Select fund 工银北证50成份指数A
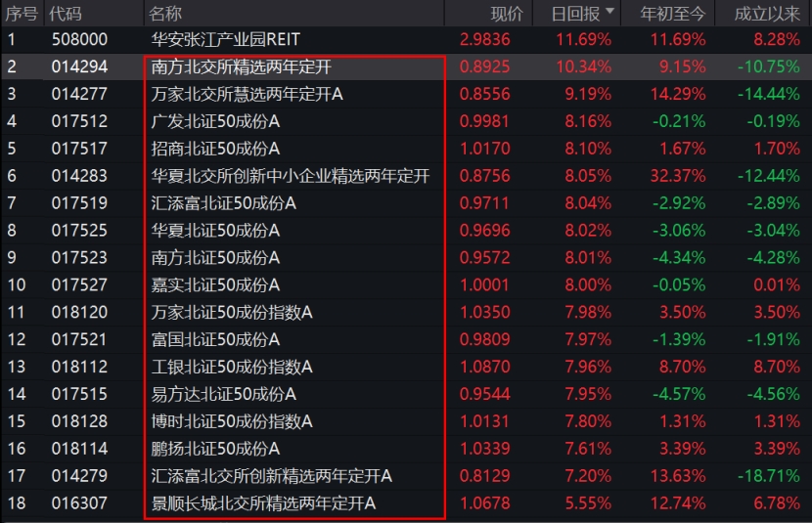This screenshot has width=812, height=523. click(x=232, y=368)
